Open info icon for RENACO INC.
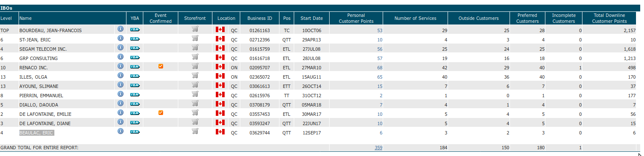 click(120, 66)
